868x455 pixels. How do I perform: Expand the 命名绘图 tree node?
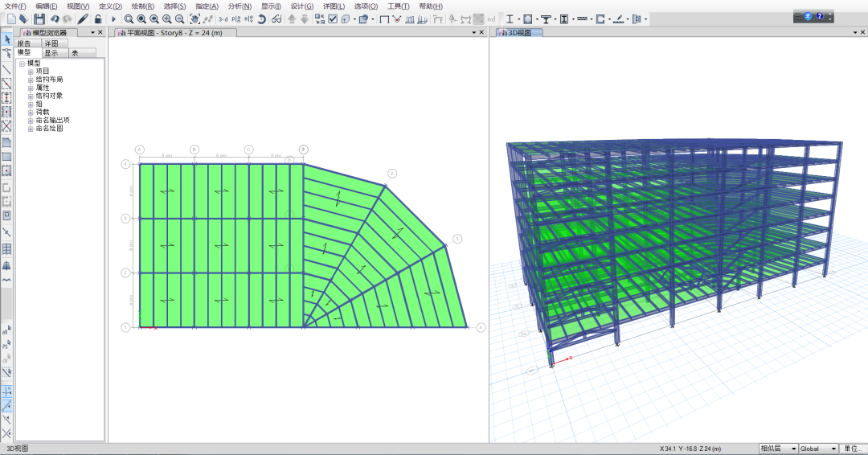coord(31,129)
